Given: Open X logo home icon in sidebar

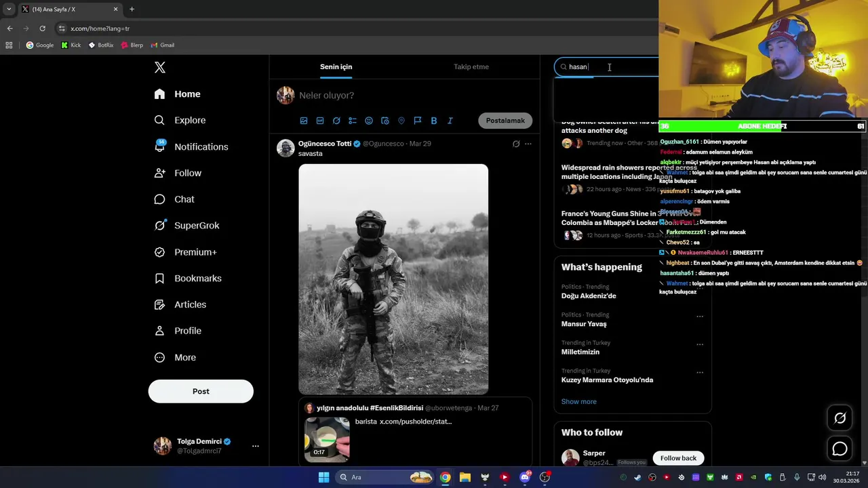Looking at the screenshot, I should coord(159,67).
